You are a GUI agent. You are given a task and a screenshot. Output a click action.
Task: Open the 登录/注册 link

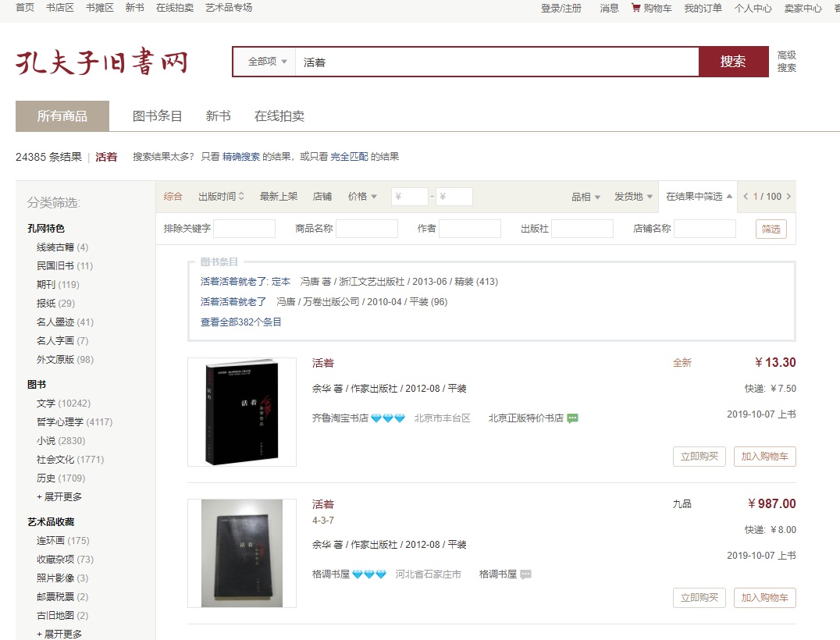[x=561, y=8]
